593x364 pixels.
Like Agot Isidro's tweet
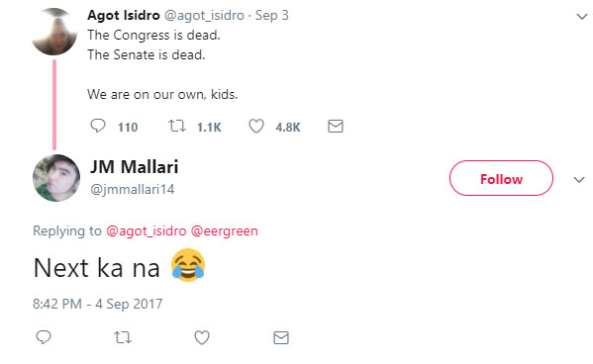coord(256,126)
